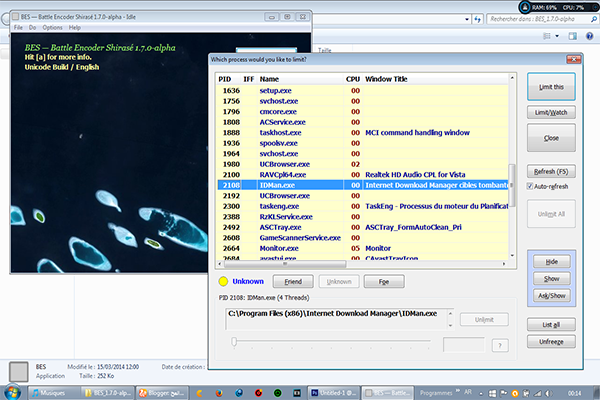The height and width of the screenshot is (400, 600).
Task: Click the Unfreeze button
Action: 551,341
